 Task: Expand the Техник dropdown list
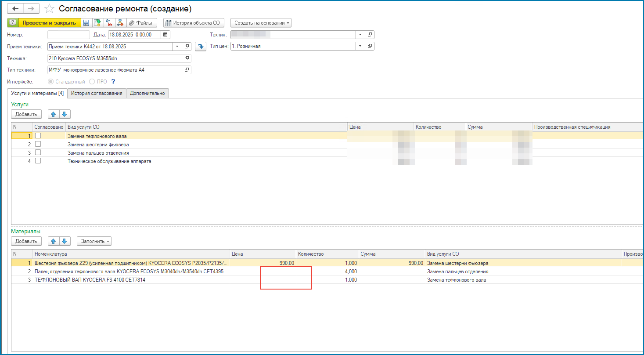(360, 35)
